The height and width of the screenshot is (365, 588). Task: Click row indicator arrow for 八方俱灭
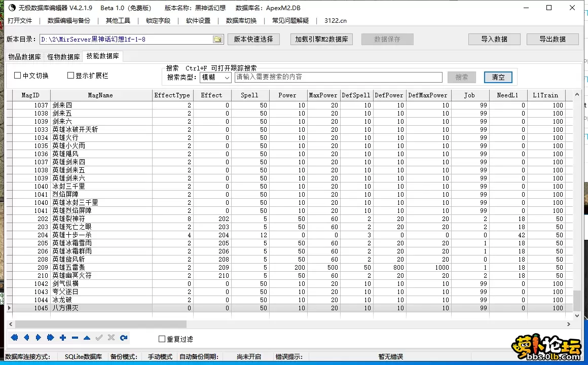(9, 308)
